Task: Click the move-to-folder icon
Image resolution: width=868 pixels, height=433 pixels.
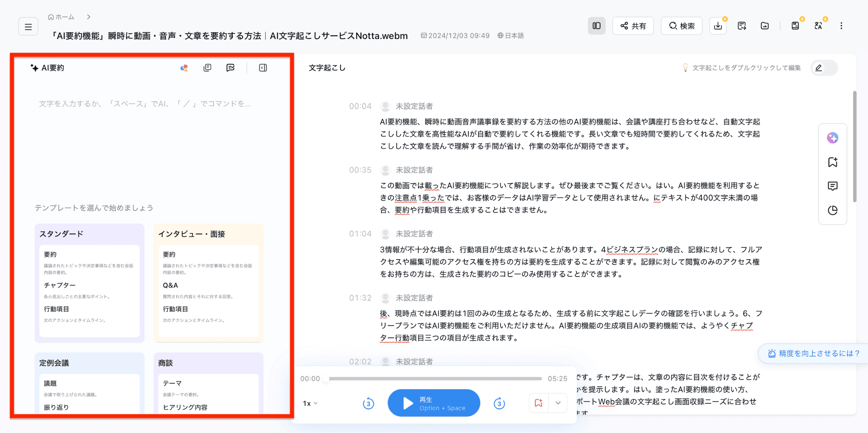Action: coord(765,26)
